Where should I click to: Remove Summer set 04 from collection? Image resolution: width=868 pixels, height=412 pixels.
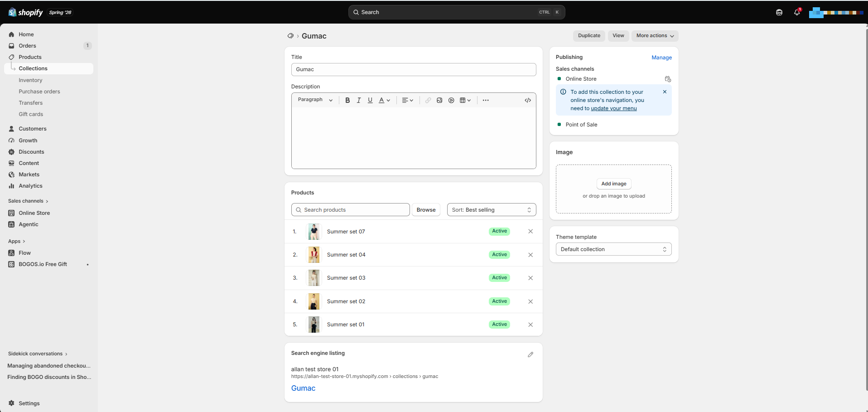(530, 255)
